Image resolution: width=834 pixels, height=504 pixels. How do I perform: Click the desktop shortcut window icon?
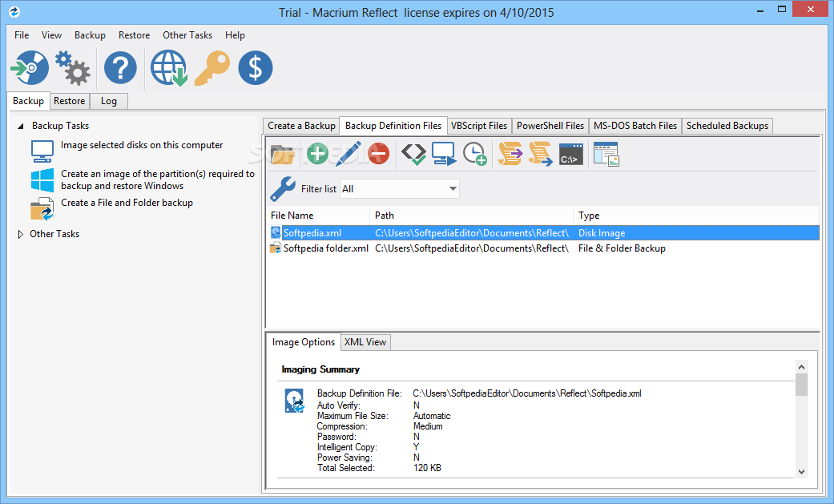coord(606,155)
